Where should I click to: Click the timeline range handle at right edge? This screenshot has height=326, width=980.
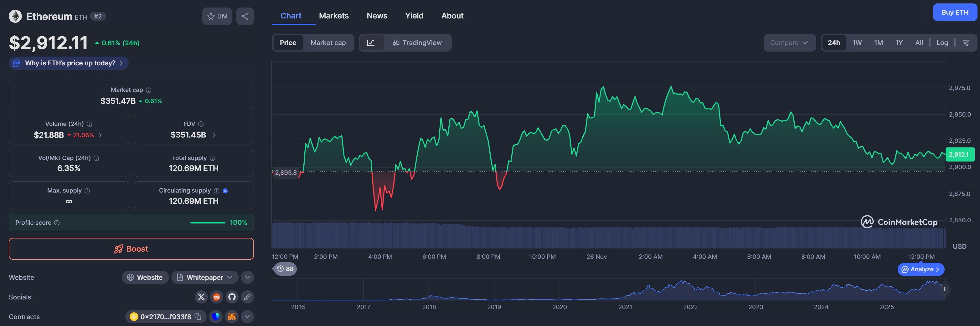click(945, 289)
